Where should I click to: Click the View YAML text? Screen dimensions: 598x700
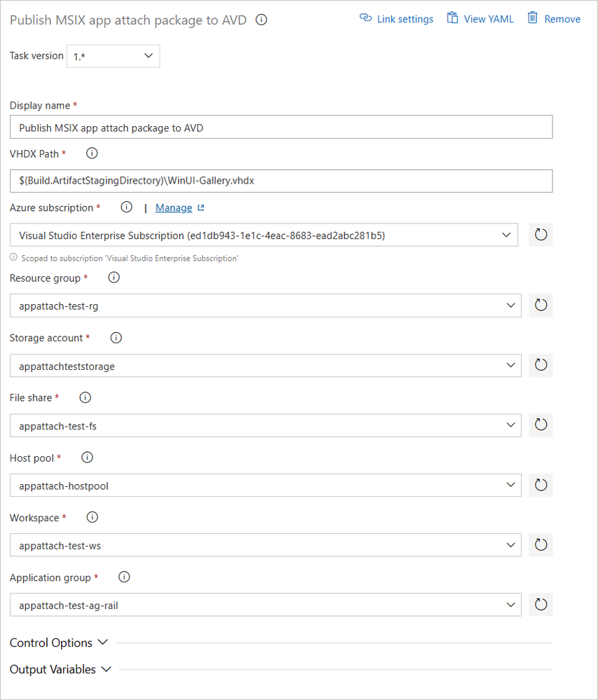click(x=489, y=19)
